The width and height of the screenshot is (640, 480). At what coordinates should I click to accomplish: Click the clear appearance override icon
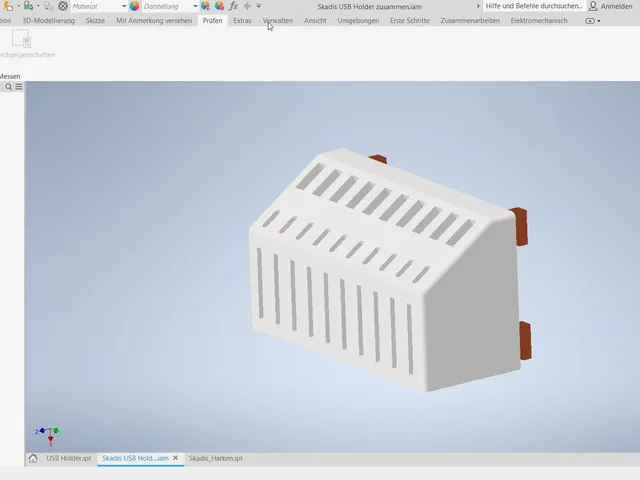[220, 6]
